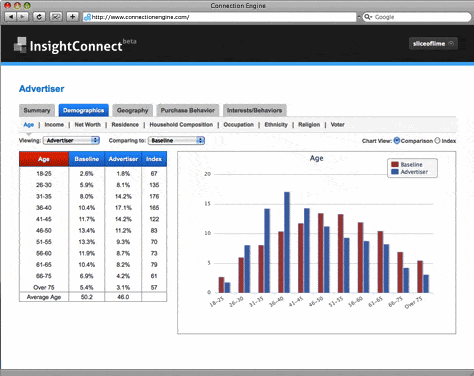Open the Purchase Behavior tab

tap(188, 110)
